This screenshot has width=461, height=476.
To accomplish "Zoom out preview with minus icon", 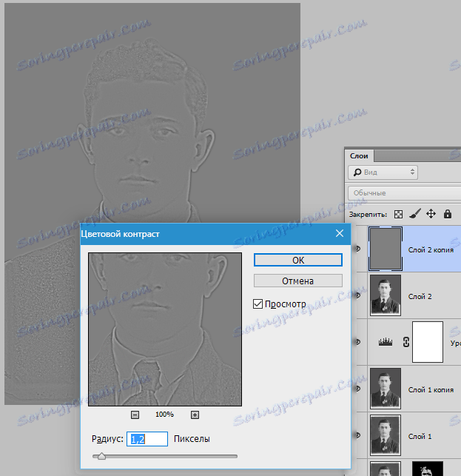I will (135, 415).
